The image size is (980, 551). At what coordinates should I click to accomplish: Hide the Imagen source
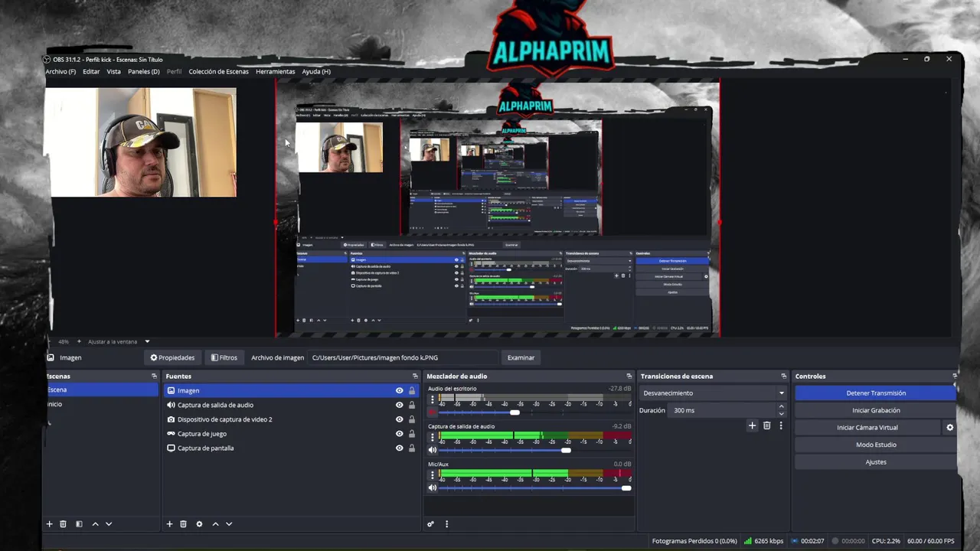click(399, 390)
